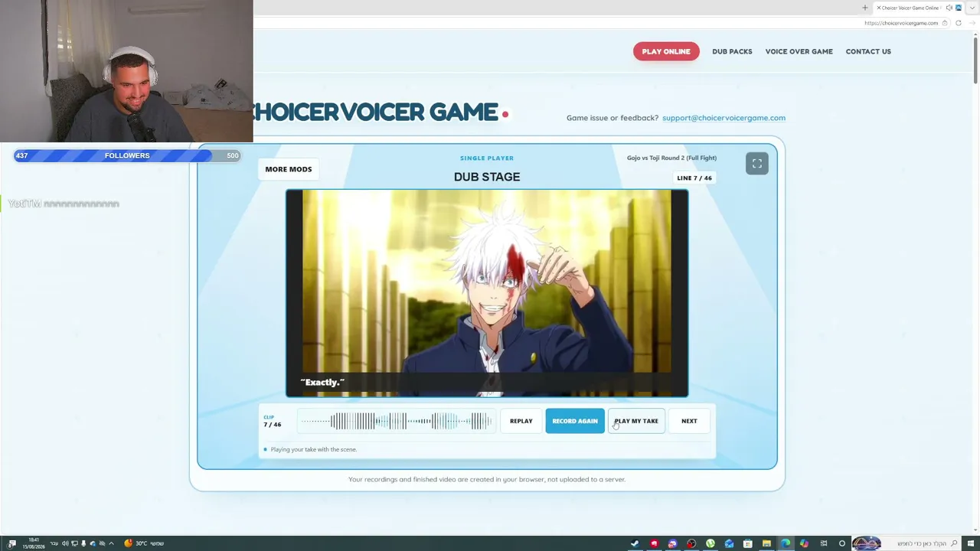The width and height of the screenshot is (980, 551).
Task: Click the "LINE 7 / 46" counter
Action: coord(694,178)
